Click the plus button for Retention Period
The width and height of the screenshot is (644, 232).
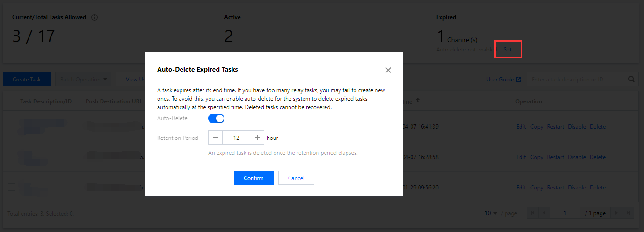pos(257,138)
